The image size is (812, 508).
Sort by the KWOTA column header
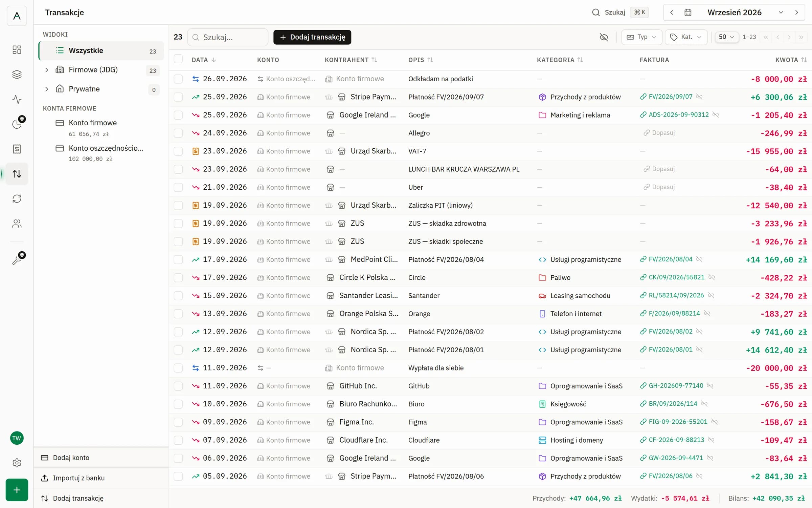(x=791, y=60)
